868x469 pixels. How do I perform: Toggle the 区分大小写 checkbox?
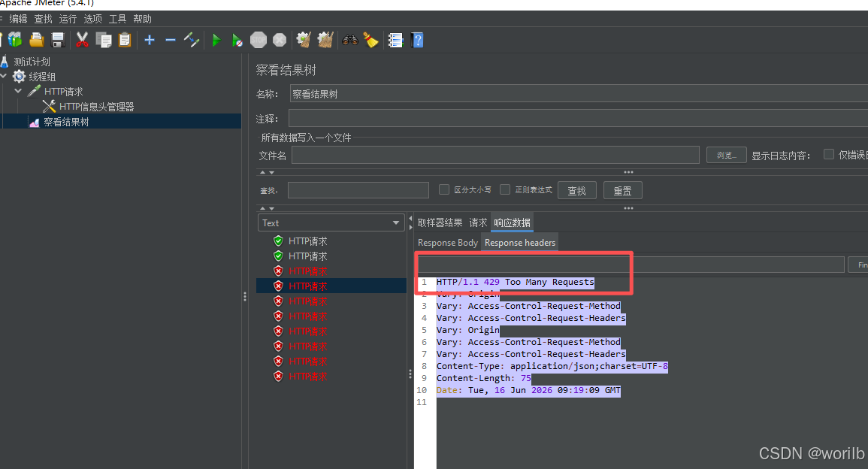pos(444,189)
